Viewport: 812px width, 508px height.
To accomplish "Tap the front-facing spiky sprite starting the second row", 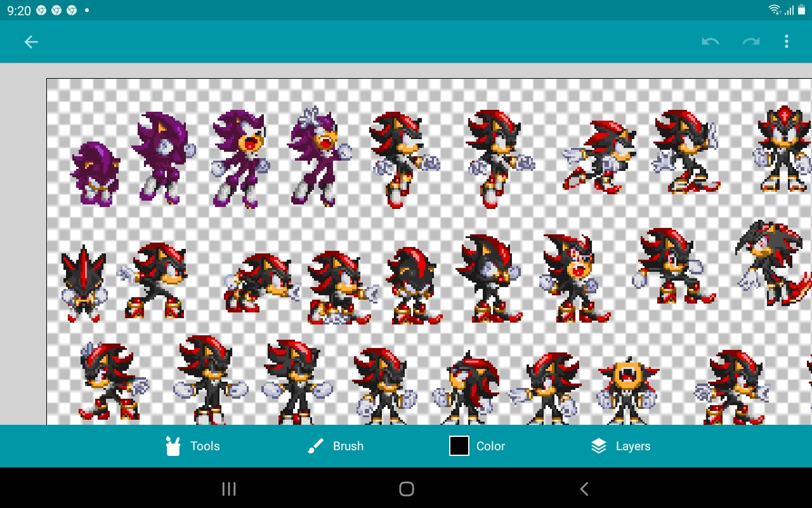I will 83,284.
